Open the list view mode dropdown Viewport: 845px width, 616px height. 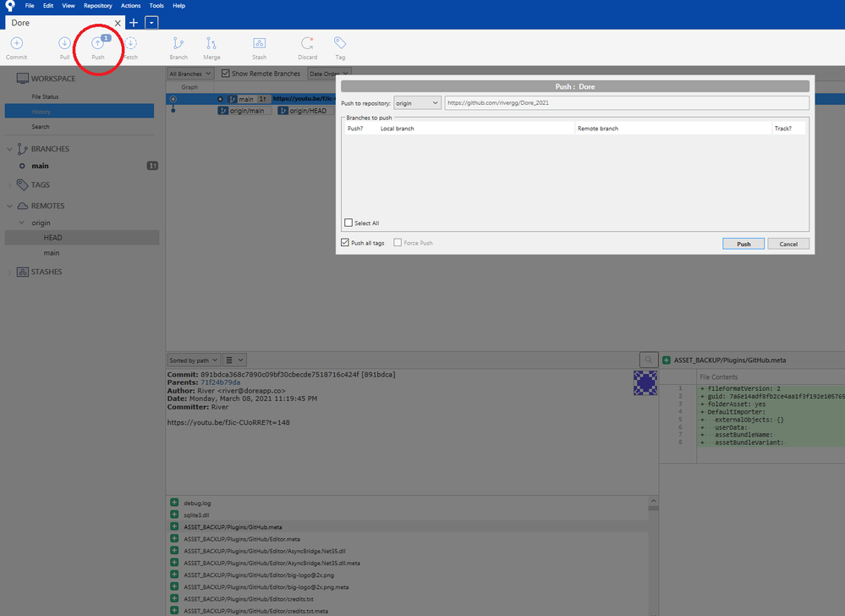(234, 360)
